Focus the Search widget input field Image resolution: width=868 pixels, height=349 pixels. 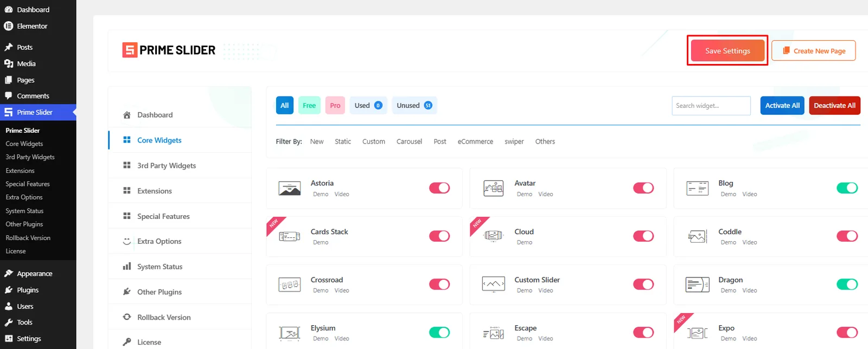(x=711, y=106)
